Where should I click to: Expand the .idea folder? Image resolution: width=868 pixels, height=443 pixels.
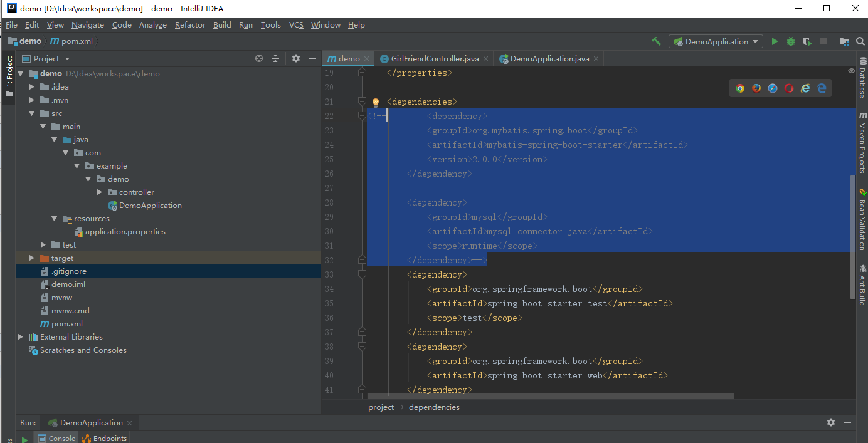click(x=32, y=87)
